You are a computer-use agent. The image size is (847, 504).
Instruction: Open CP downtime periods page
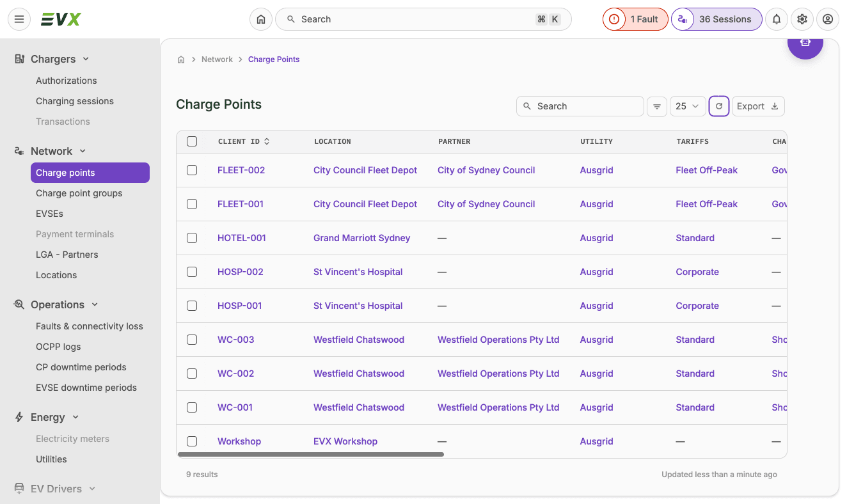pos(81,367)
